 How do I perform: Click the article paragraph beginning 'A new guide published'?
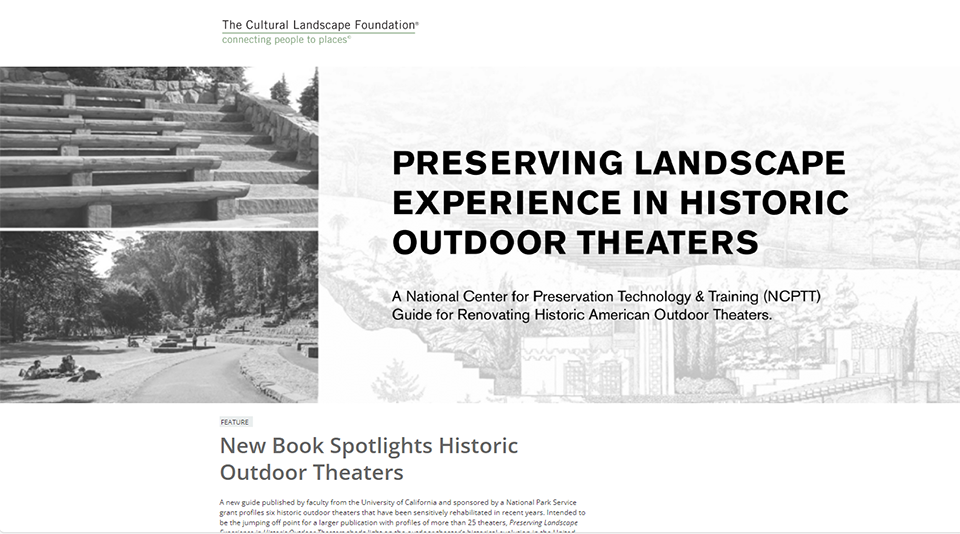[x=402, y=516]
